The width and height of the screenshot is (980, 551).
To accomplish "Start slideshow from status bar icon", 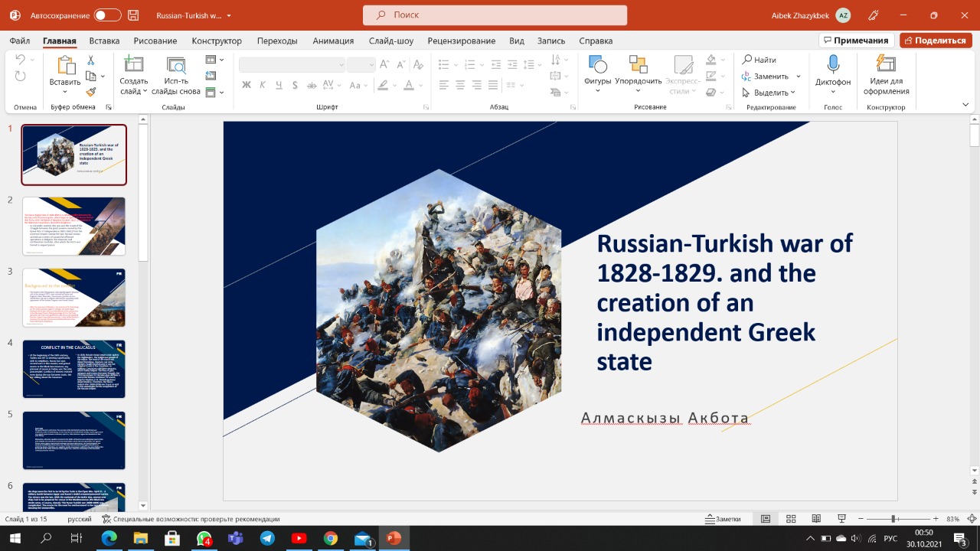I will click(x=841, y=519).
